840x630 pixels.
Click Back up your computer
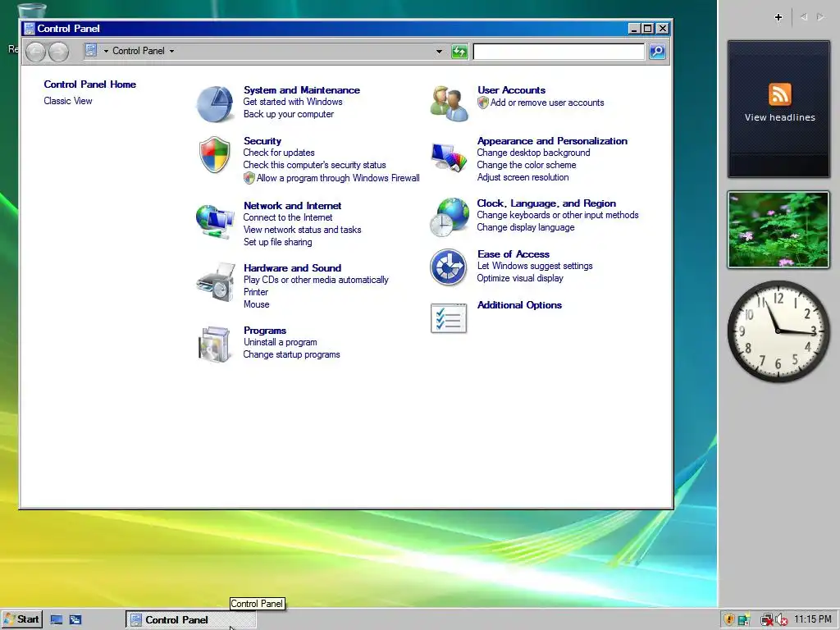tap(288, 114)
